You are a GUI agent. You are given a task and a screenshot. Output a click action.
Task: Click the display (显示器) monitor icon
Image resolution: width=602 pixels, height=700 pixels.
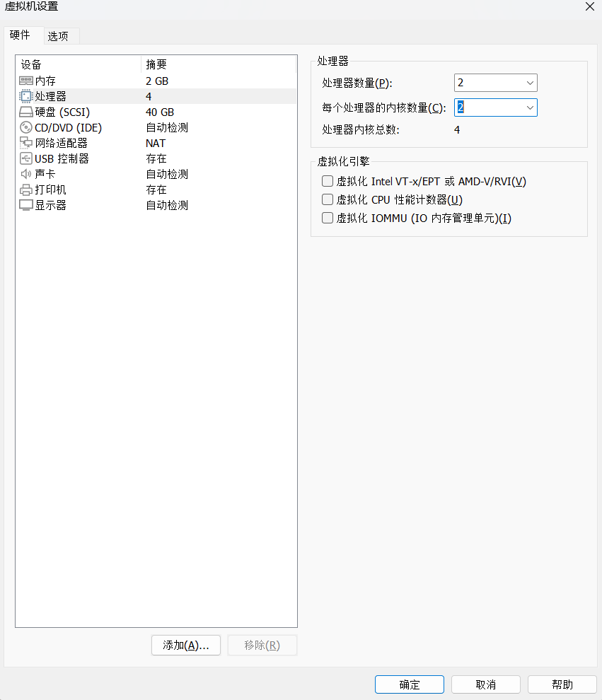[x=26, y=205]
